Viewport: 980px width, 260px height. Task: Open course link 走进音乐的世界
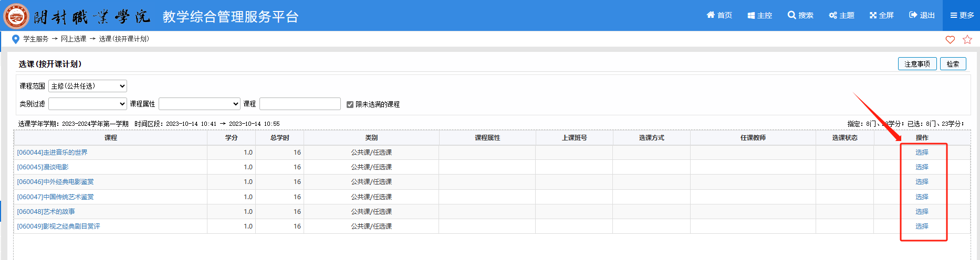(x=52, y=153)
